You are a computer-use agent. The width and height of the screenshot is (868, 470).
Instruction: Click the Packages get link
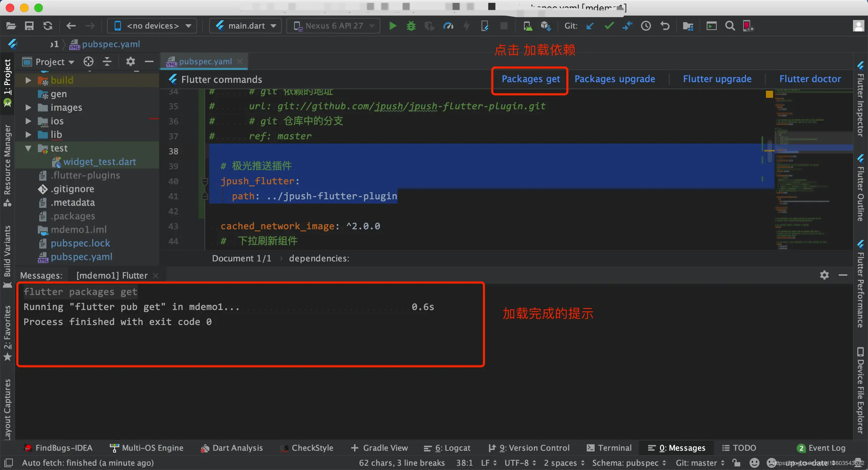pos(531,79)
